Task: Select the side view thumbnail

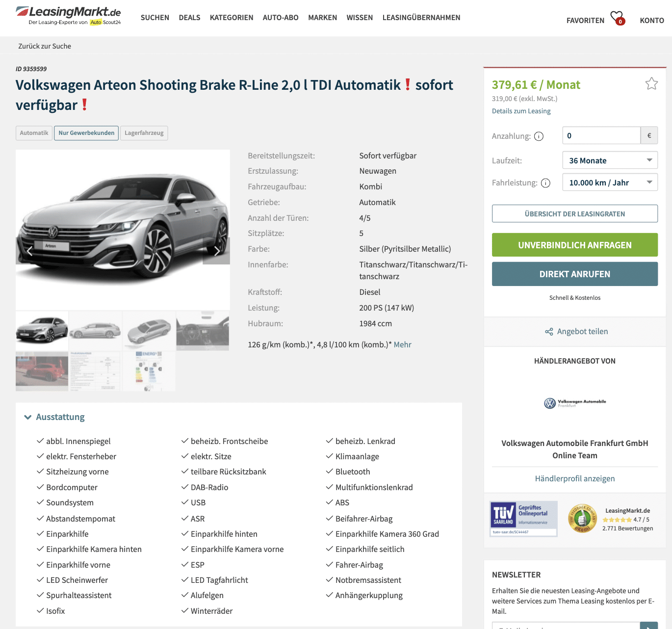Action: 95,331
